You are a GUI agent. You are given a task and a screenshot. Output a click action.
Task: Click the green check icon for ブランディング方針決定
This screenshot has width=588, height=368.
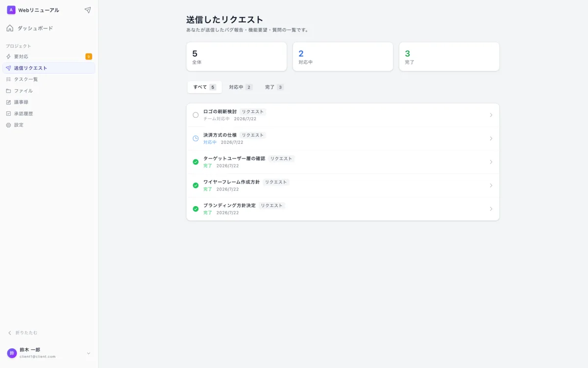coord(196,209)
